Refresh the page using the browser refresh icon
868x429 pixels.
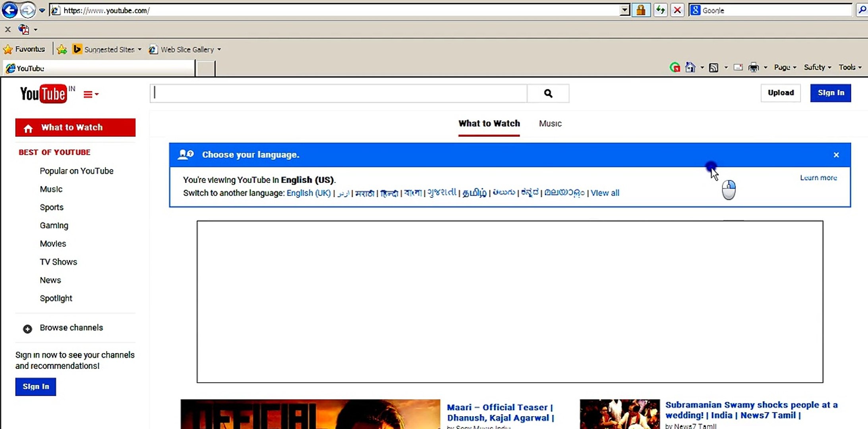[x=661, y=10]
